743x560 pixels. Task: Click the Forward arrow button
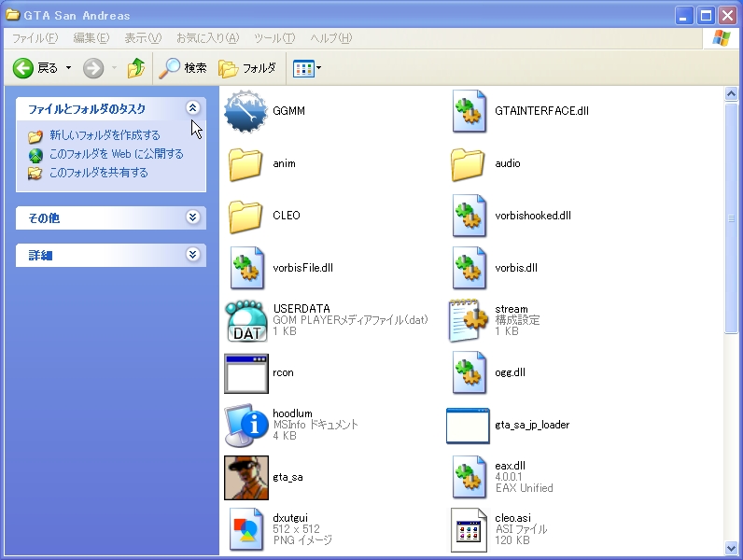click(x=93, y=68)
